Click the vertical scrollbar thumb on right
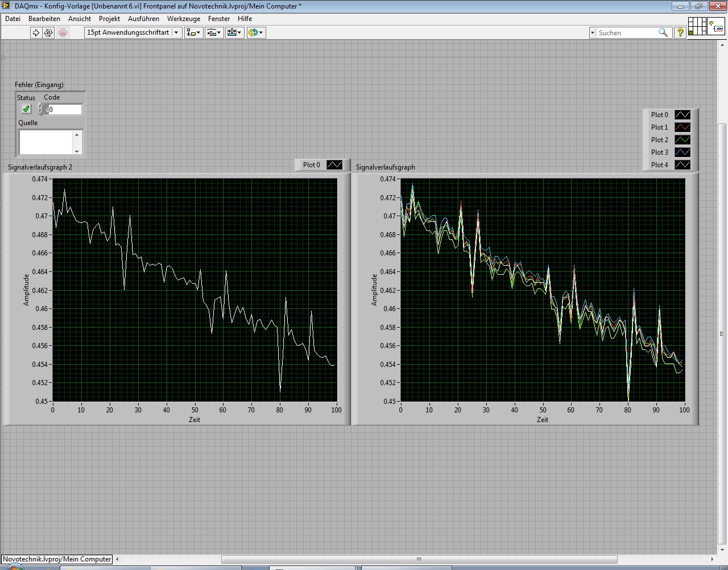Image resolution: width=728 pixels, height=570 pixels. click(x=722, y=333)
